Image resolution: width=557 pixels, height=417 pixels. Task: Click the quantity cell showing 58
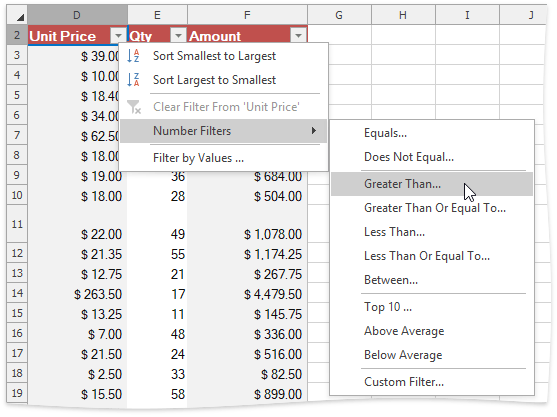[x=157, y=394]
